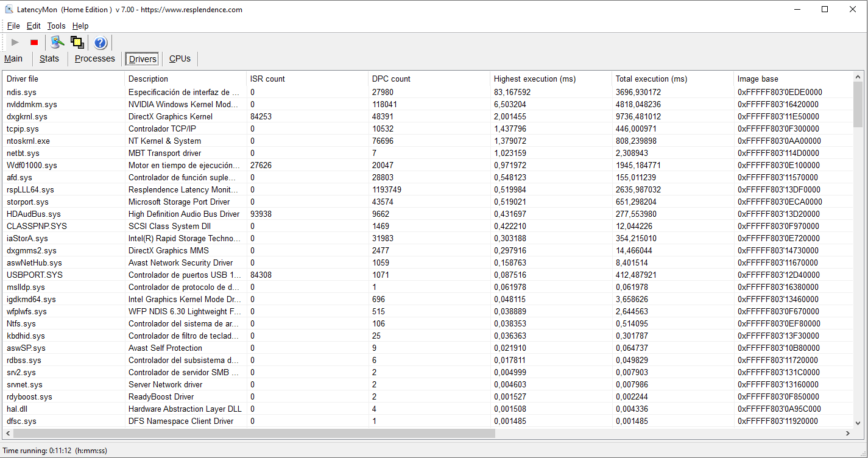868x458 pixels.
Task: Sort by Highest execution (ms) column
Action: click(x=551, y=79)
